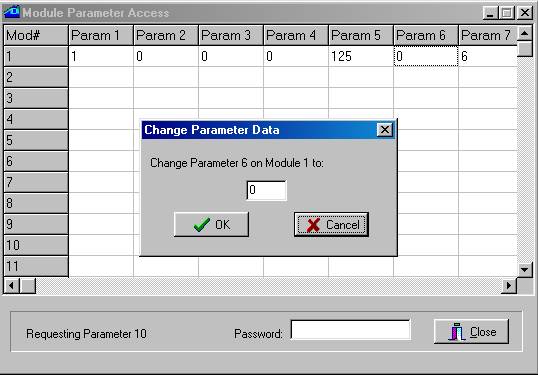Select the Param 5 cell containing 125

pyautogui.click(x=361, y=56)
